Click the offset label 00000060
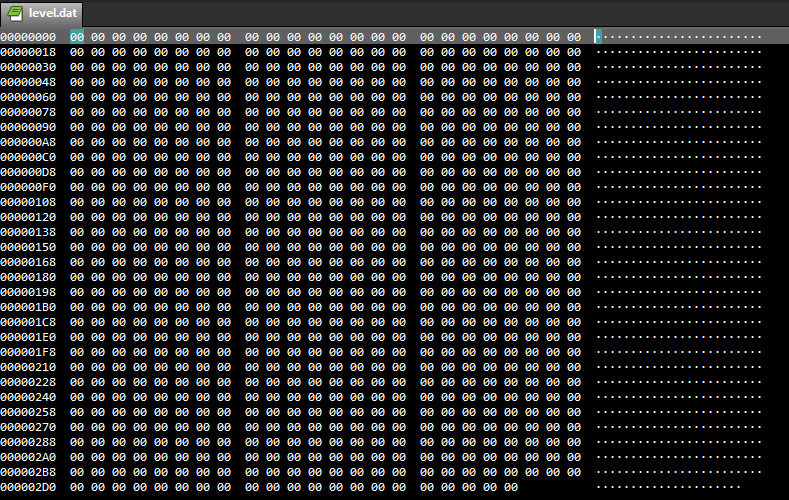 [28, 97]
